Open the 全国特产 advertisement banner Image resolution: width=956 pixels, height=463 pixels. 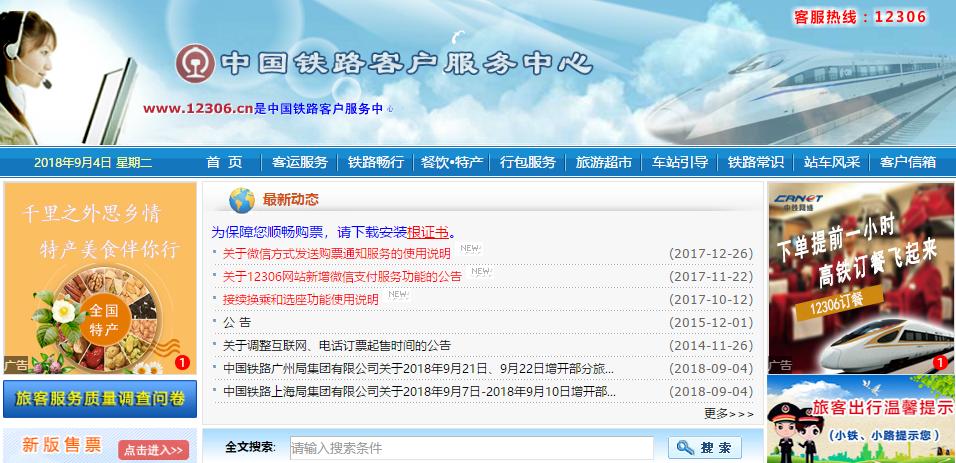point(100,278)
